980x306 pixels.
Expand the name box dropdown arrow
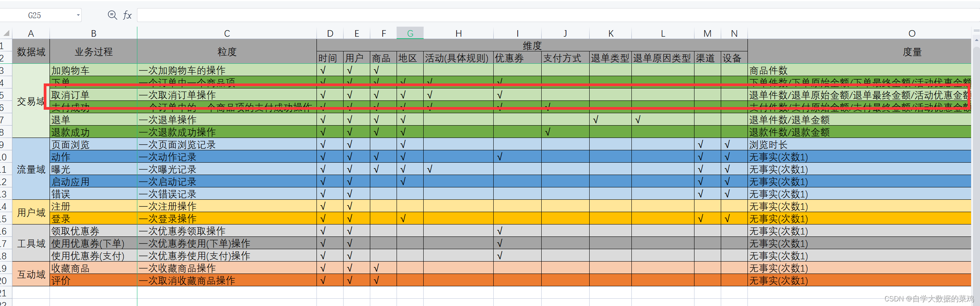pos(78,15)
